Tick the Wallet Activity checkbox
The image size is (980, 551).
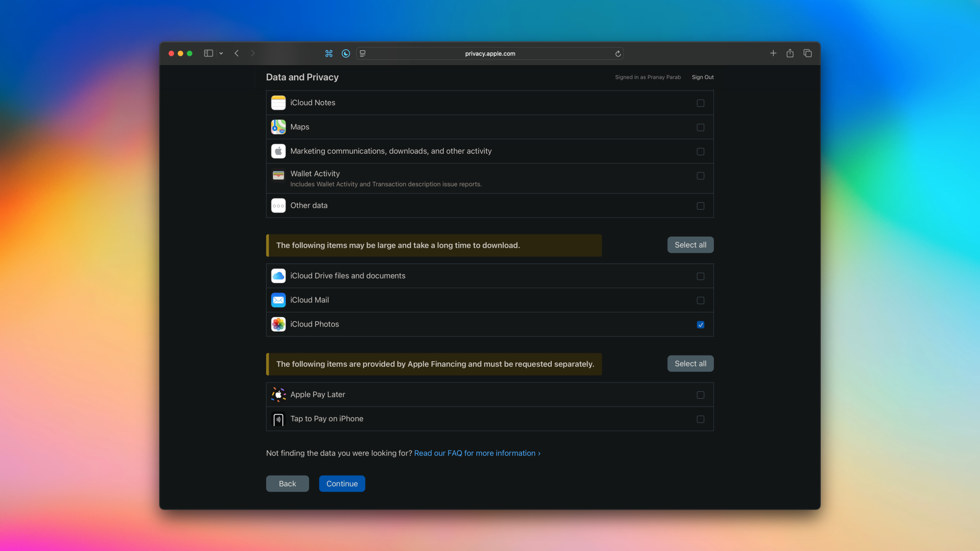pos(700,176)
